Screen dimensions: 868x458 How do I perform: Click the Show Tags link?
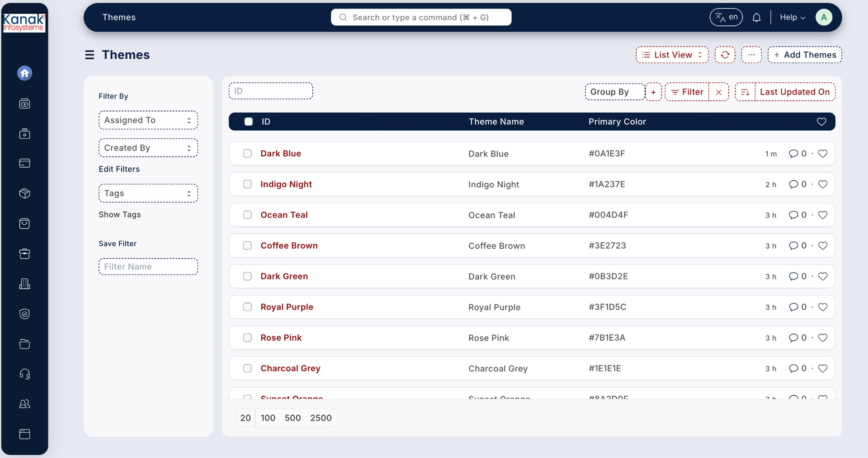[x=120, y=215]
